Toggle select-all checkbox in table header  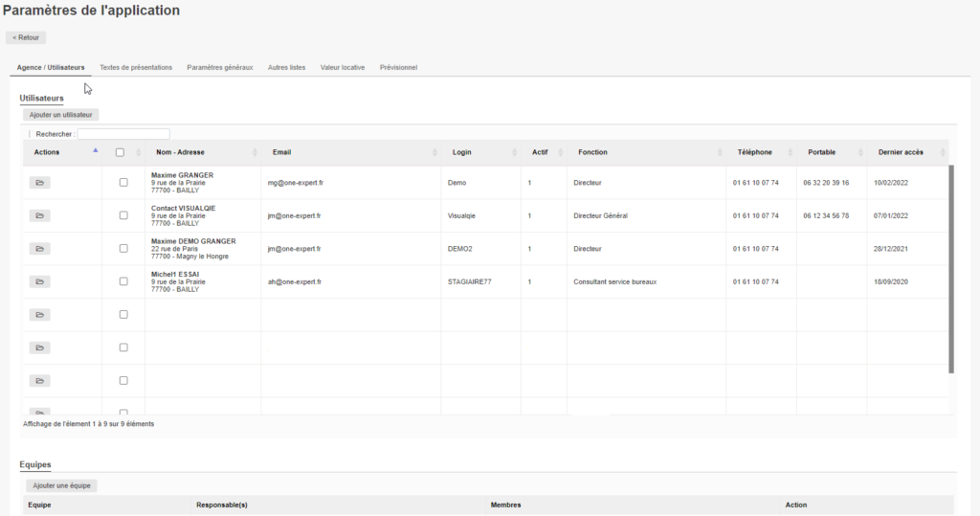click(x=120, y=152)
